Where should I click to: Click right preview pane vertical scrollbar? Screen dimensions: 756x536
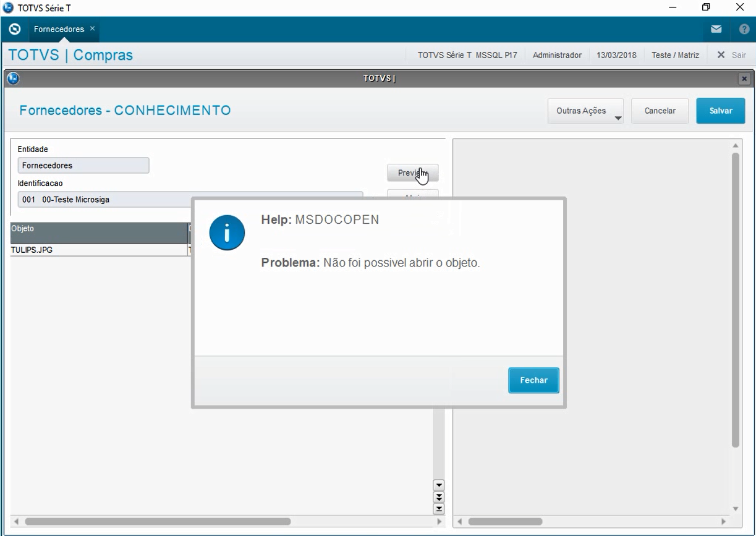click(x=736, y=300)
